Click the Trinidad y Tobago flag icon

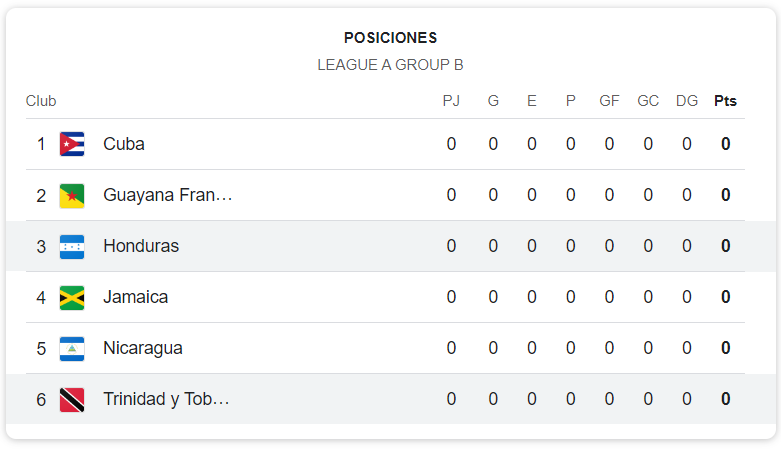72,400
